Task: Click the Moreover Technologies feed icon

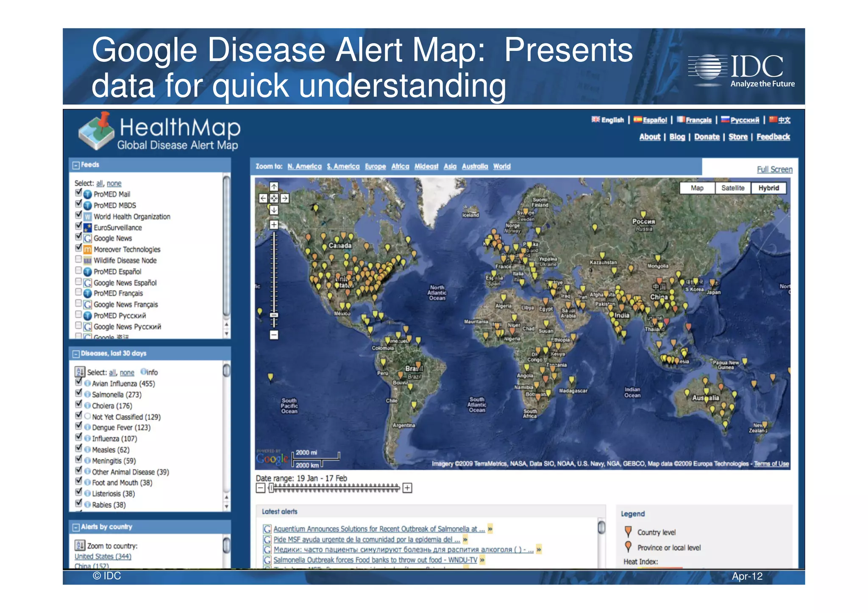Action: click(x=88, y=250)
